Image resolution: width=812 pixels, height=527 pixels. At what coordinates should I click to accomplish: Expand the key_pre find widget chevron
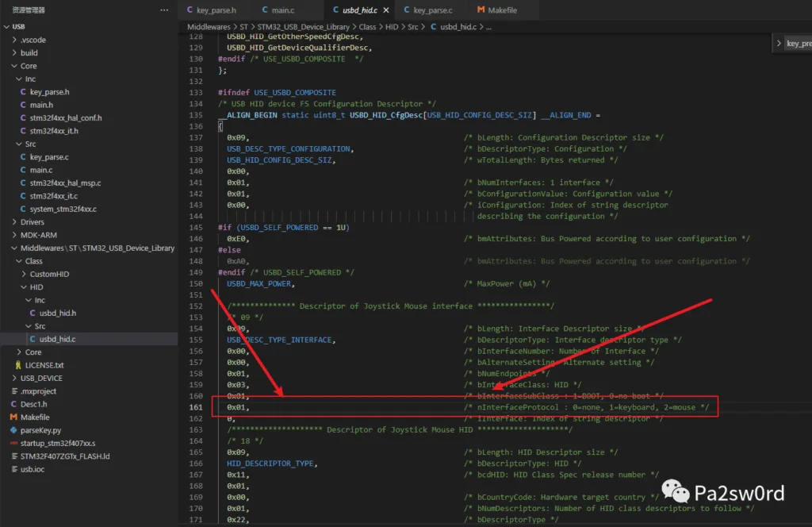point(779,43)
